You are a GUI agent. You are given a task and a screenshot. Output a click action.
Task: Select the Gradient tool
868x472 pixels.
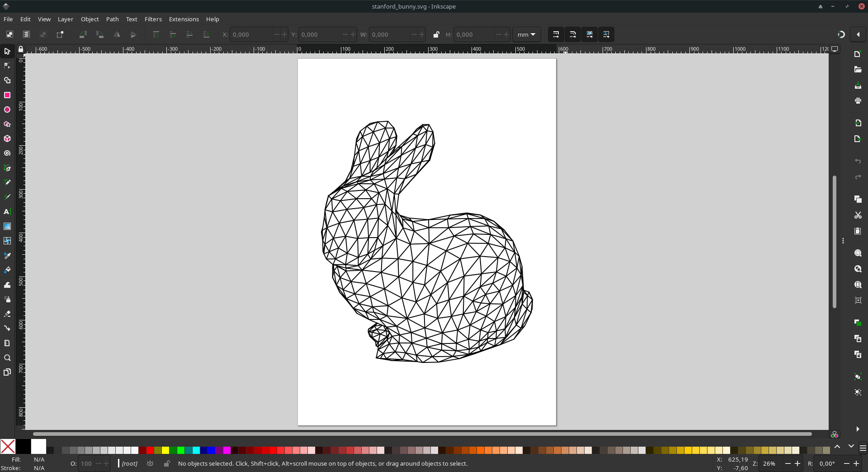(x=7, y=226)
